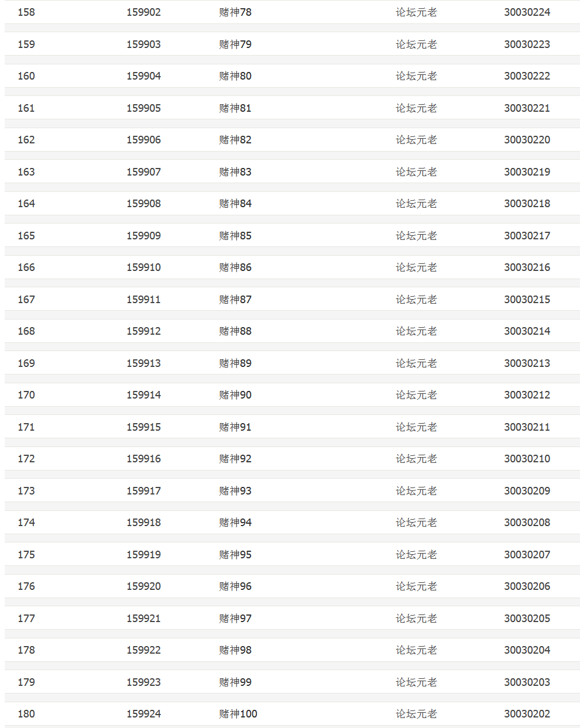Select user ID 159911
This screenshot has width=580, height=728.
pyautogui.click(x=143, y=300)
